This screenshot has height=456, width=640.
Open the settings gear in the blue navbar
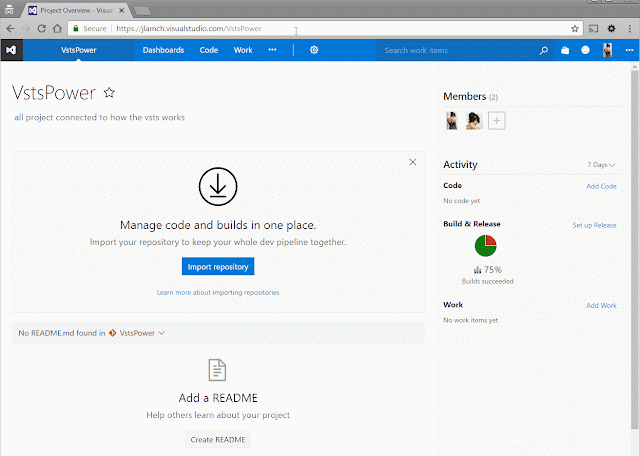[314, 50]
